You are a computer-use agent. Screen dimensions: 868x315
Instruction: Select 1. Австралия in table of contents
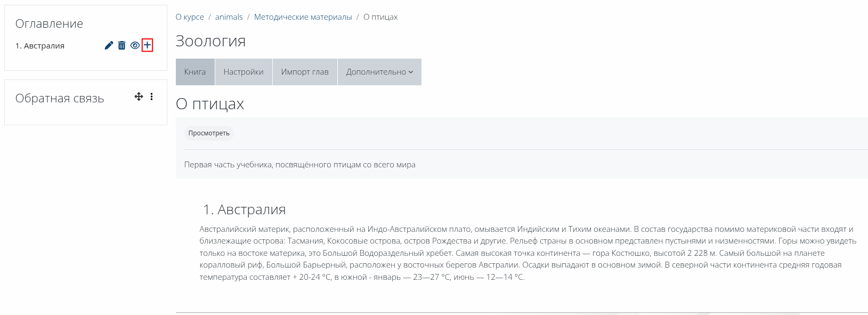tap(40, 46)
